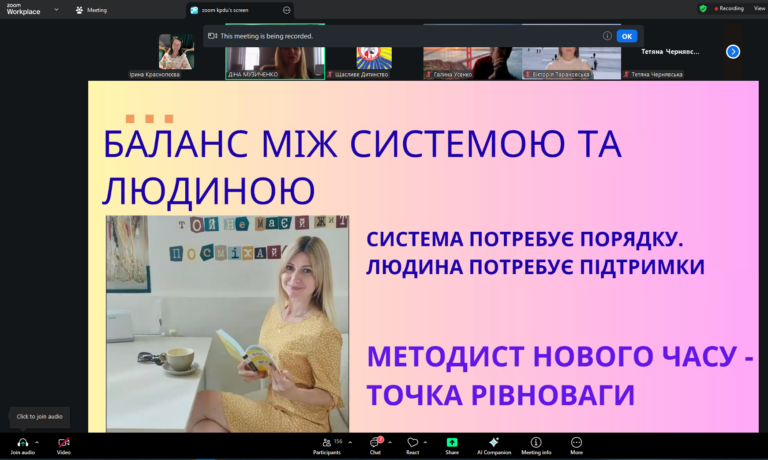Expand the React options arrow
Image resolution: width=768 pixels, height=460 pixels.
pos(425,442)
